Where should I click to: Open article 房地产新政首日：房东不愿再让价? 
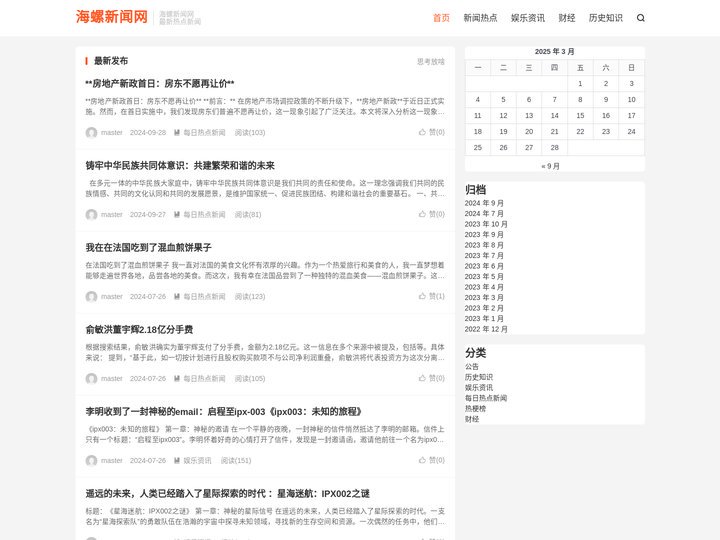point(160,84)
